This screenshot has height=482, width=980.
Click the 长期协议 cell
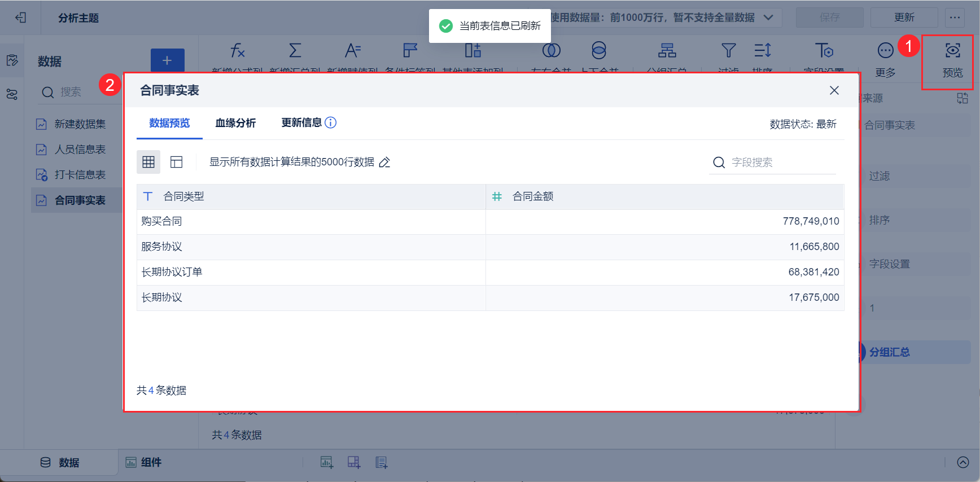tap(311, 297)
